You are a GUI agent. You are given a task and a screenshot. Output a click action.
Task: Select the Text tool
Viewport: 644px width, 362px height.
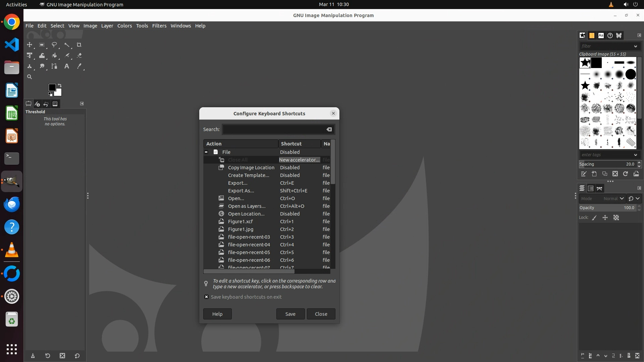[67, 66]
